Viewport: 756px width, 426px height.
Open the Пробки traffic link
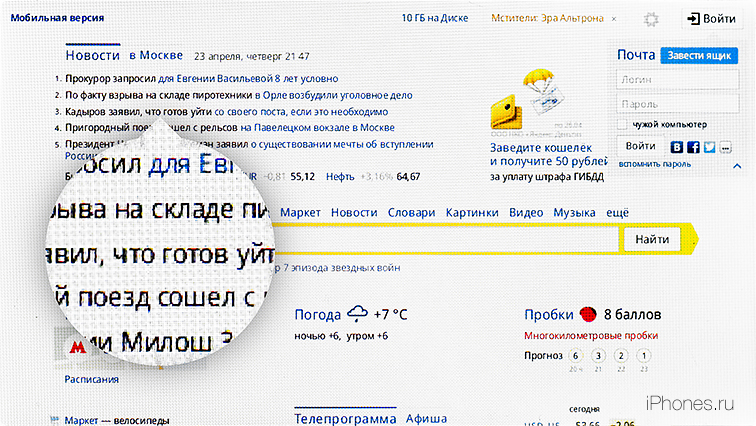(x=549, y=315)
